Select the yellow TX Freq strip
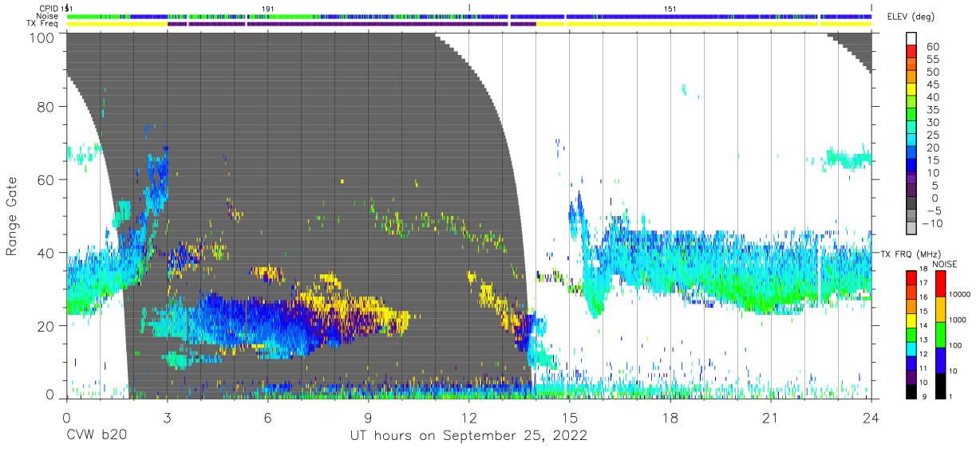This screenshot has width=980, height=452. (469, 24)
